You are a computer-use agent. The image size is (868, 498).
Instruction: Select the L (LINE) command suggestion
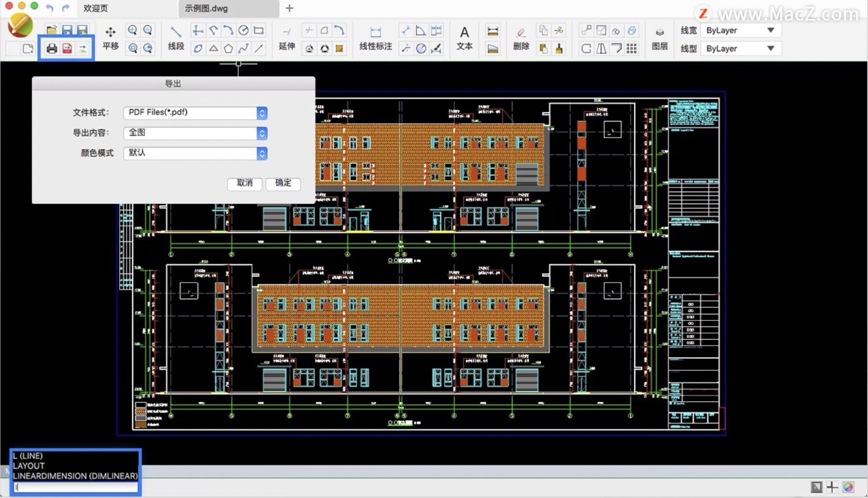[x=28, y=456]
